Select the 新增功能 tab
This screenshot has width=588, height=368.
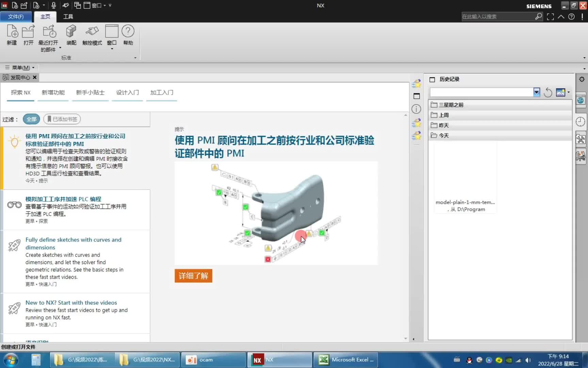(x=53, y=93)
